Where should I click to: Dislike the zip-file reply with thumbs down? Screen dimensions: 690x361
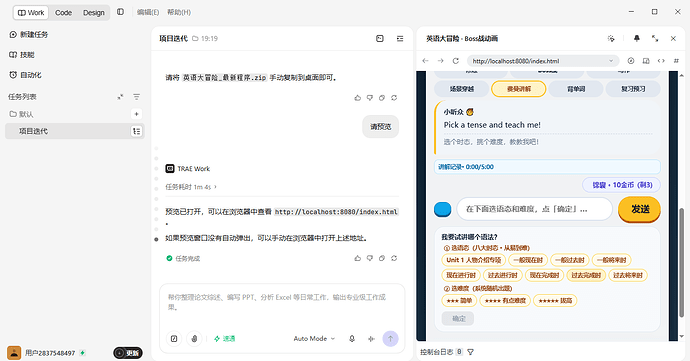[x=370, y=98]
